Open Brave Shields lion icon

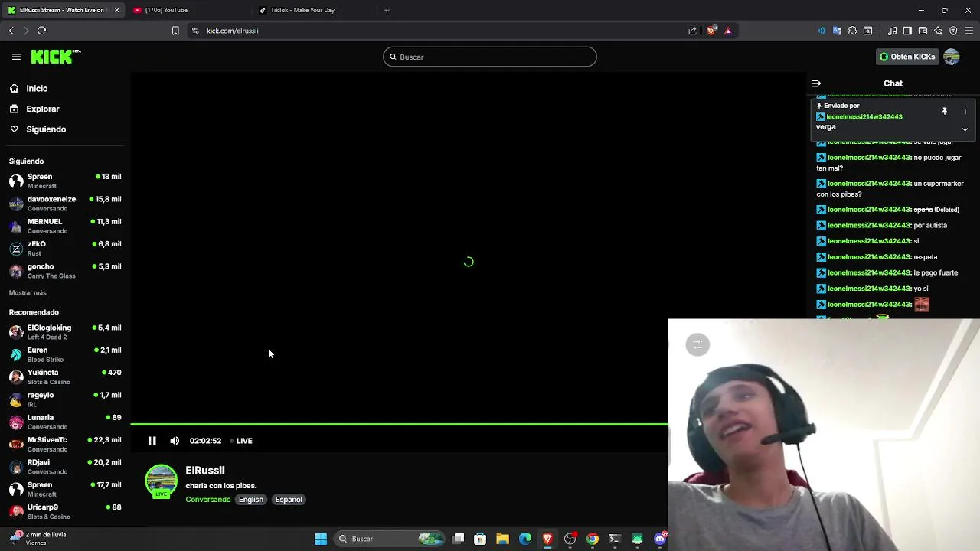[x=711, y=31]
